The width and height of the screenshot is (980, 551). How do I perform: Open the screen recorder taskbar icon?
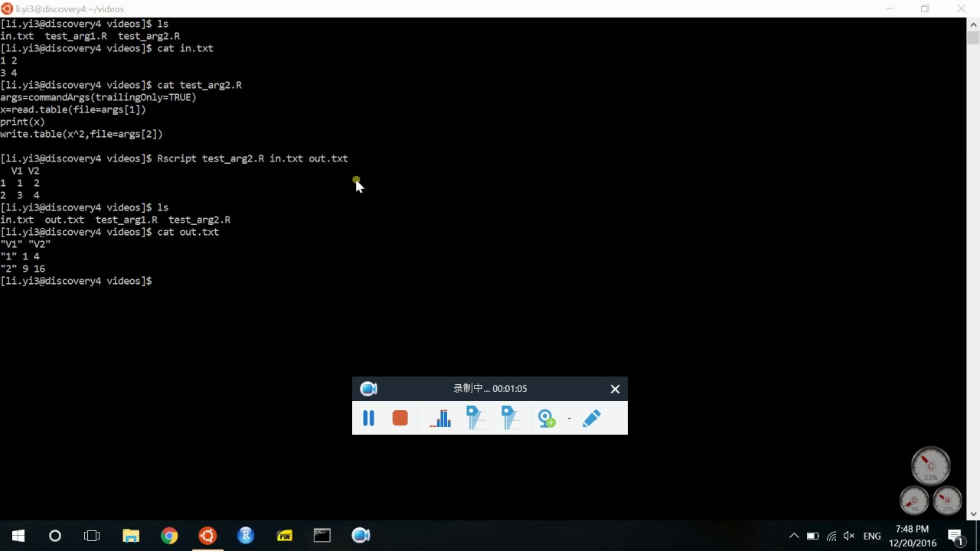click(x=361, y=536)
